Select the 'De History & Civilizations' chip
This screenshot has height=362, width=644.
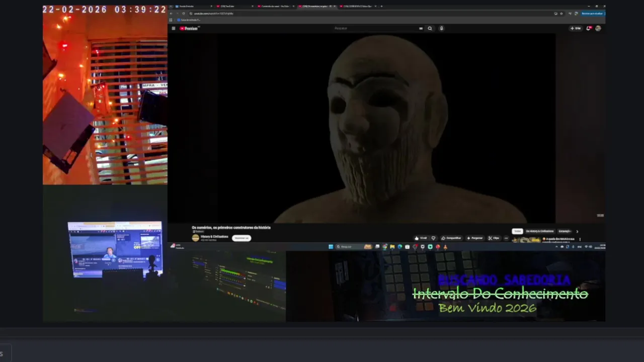[x=540, y=231]
